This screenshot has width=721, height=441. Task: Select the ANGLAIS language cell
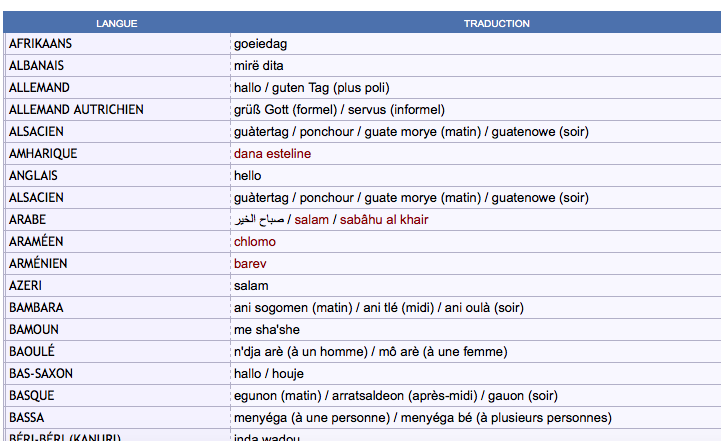point(34,176)
